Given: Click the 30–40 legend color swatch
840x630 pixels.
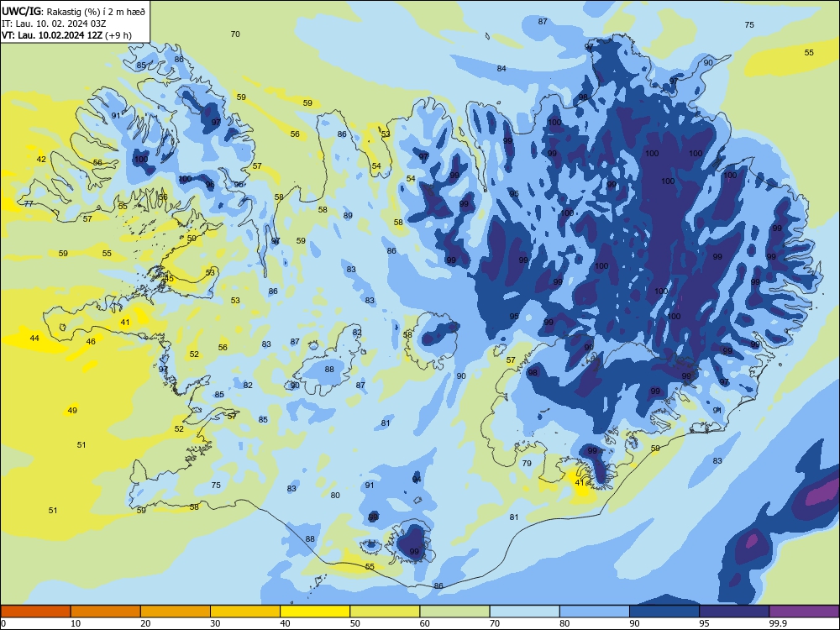Looking at the screenshot, I should (245, 612).
